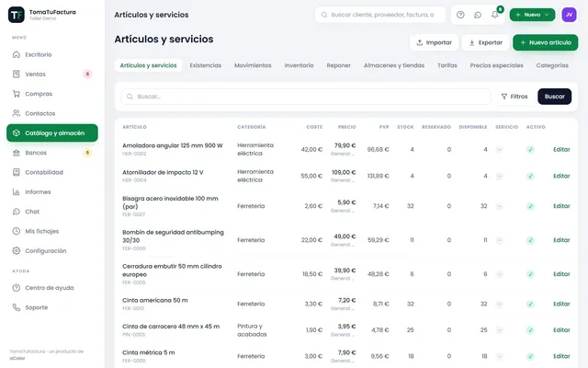Select the Artículos y servicios tab

[148, 65]
